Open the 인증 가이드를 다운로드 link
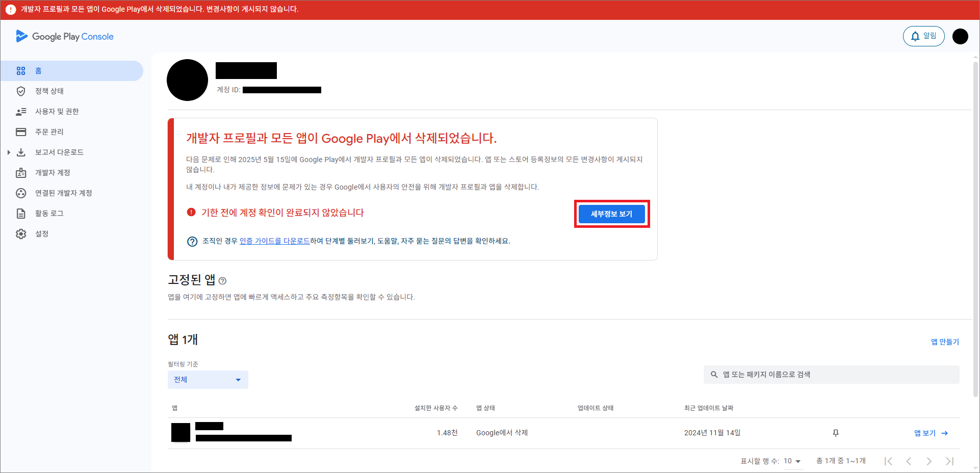The width and height of the screenshot is (980, 473). tap(275, 241)
